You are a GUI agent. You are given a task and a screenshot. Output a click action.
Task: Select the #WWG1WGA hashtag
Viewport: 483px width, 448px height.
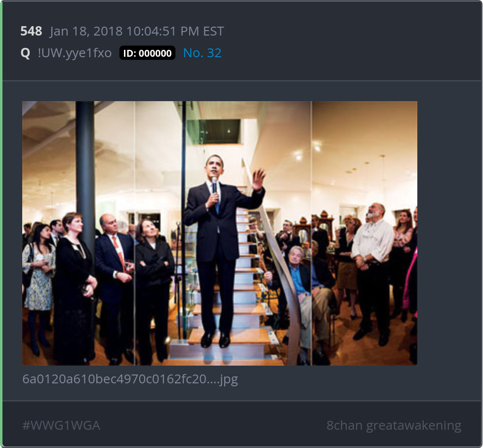point(61,425)
